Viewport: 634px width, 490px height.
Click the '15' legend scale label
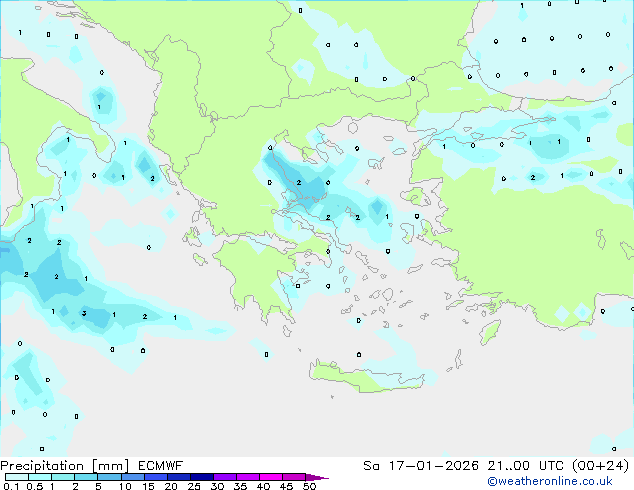tap(148, 486)
